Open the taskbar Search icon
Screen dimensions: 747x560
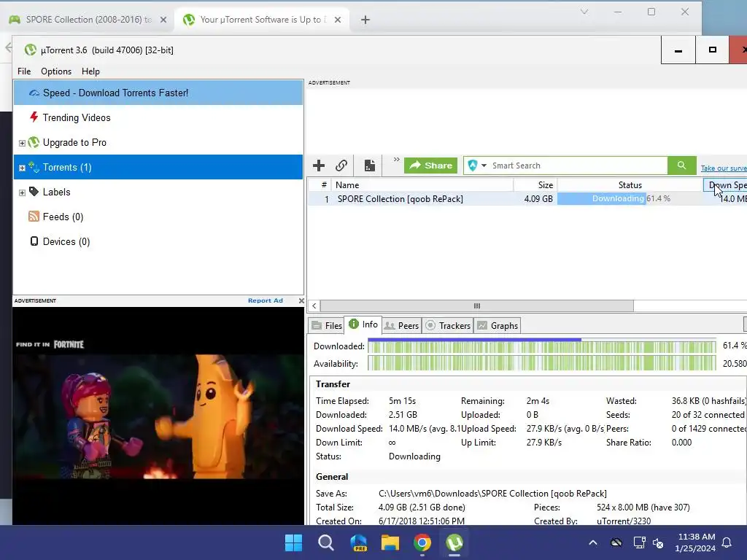coord(326,542)
